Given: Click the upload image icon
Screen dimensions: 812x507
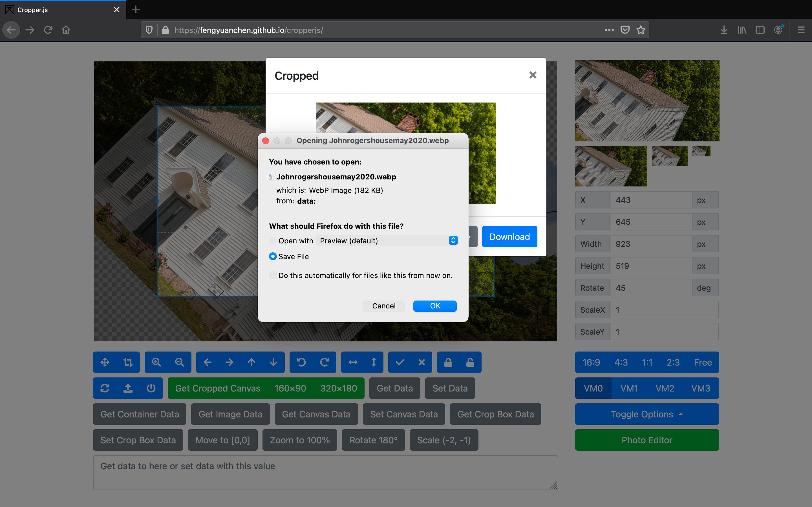Looking at the screenshot, I should click(x=128, y=388).
